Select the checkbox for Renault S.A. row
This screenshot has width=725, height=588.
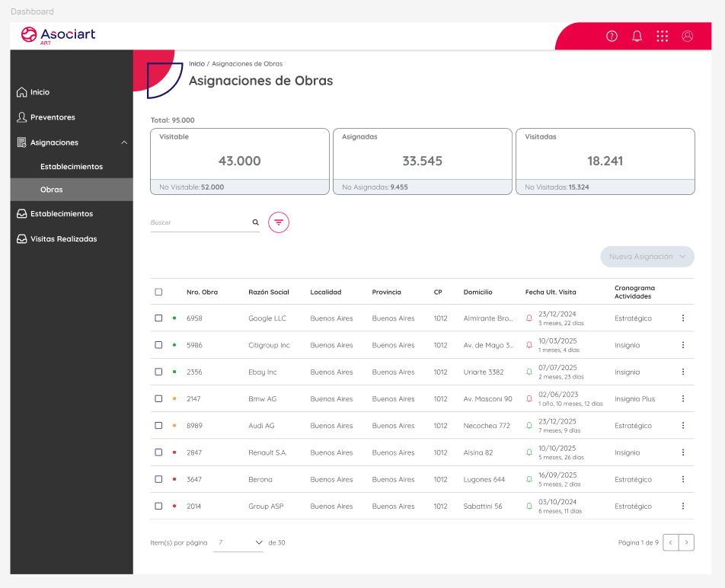pos(158,452)
